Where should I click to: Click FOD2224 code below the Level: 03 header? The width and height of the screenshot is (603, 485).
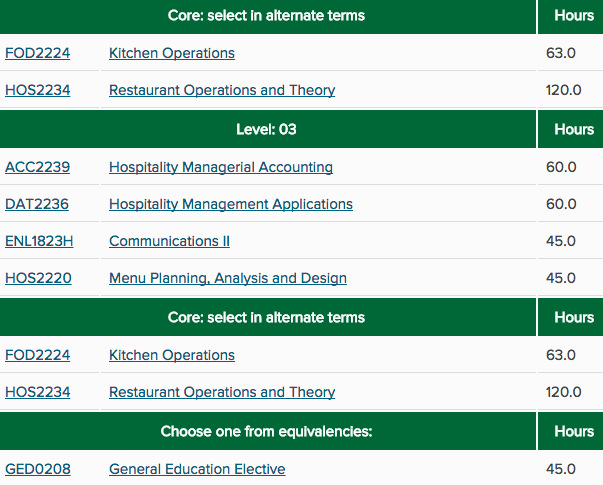(x=37, y=355)
